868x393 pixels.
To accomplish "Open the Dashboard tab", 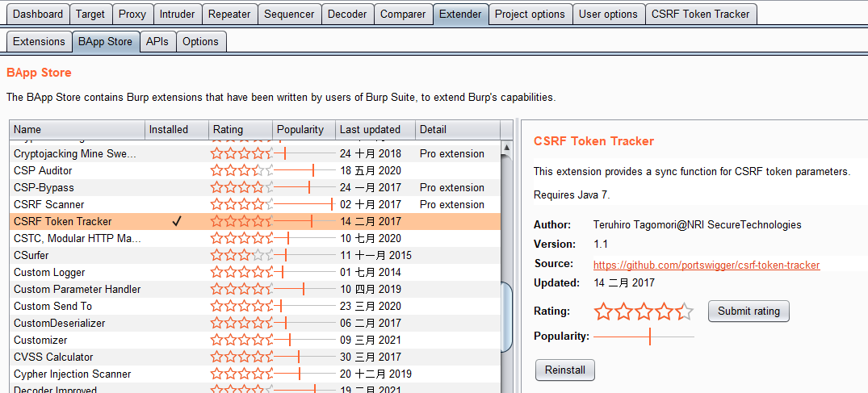I will (38, 14).
